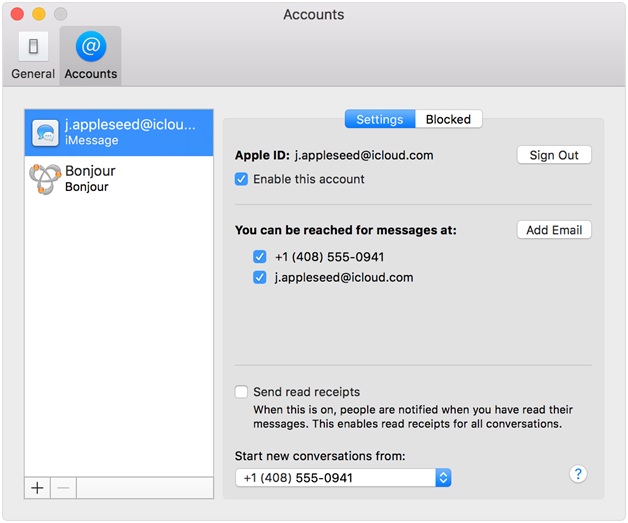628x523 pixels.
Task: Click 'You can be reached for messages at' label
Action: click(346, 230)
